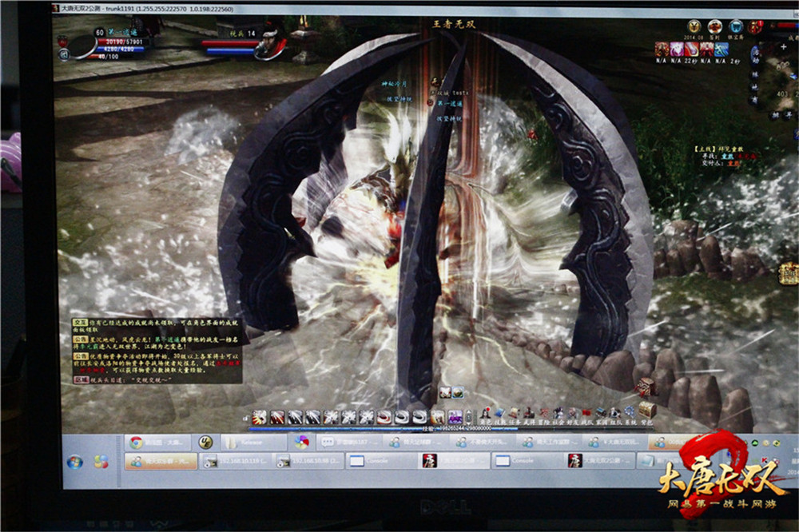The width and height of the screenshot is (799, 532).
Task: Click the blue 铁宝库 treasury icon
Action: click(737, 26)
